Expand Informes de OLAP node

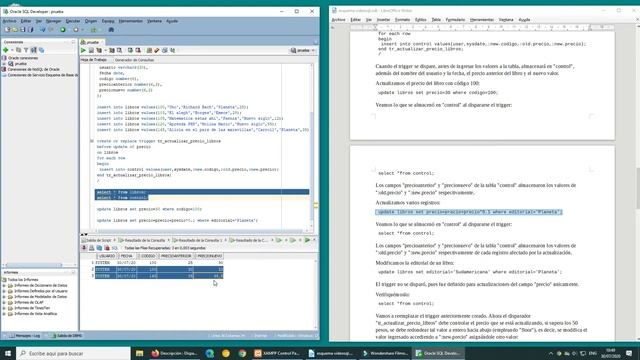[x=4, y=302]
